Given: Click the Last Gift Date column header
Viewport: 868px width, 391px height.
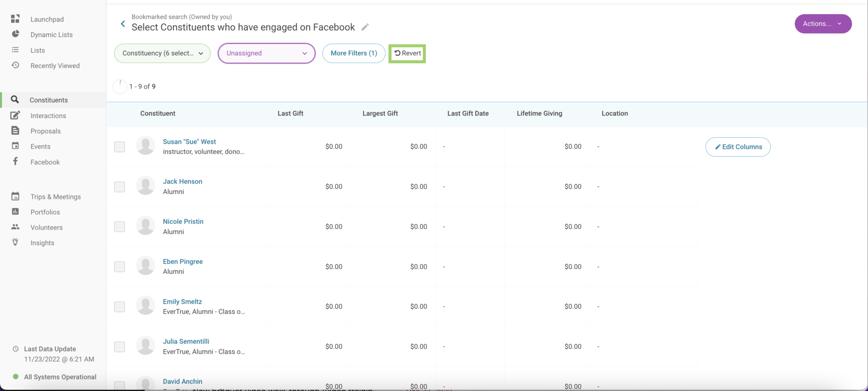Looking at the screenshot, I should tap(468, 114).
